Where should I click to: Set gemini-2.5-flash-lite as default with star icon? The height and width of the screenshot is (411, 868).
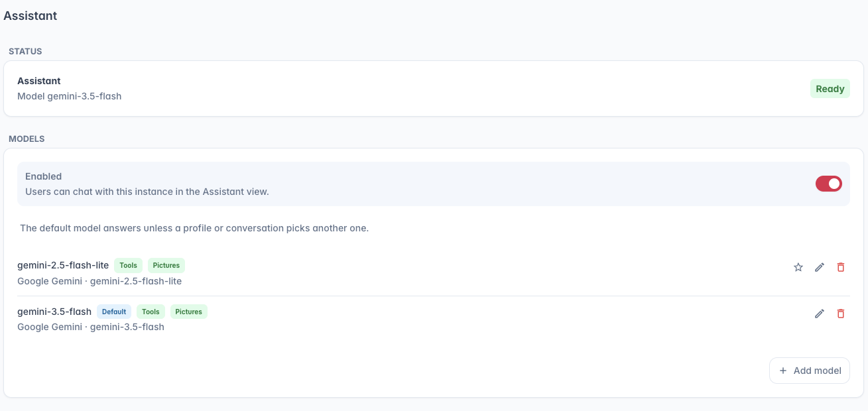tap(798, 267)
